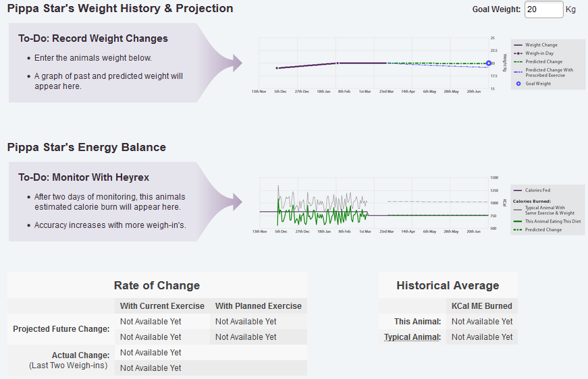Click the With Planned Exercise column header
This screenshot has height=379, width=588.
coord(259,306)
